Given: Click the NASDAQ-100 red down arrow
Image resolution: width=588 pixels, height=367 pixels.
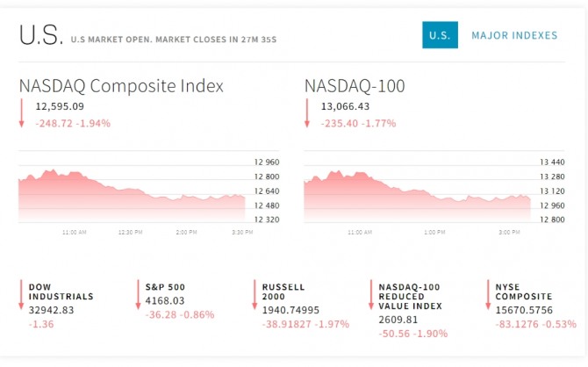Looking at the screenshot, I should (307, 114).
